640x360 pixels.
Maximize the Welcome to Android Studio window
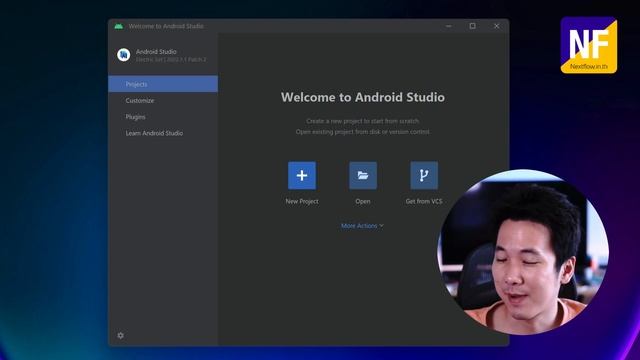click(473, 26)
